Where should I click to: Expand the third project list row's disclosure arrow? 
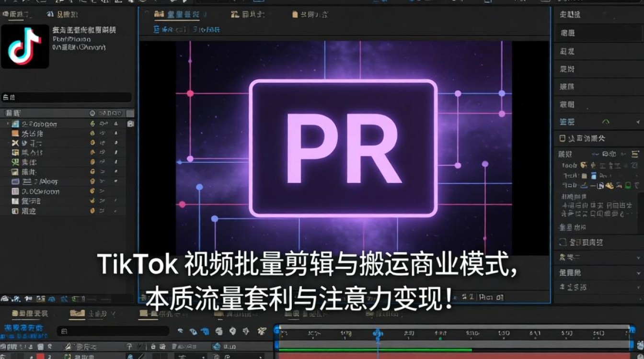point(8,143)
